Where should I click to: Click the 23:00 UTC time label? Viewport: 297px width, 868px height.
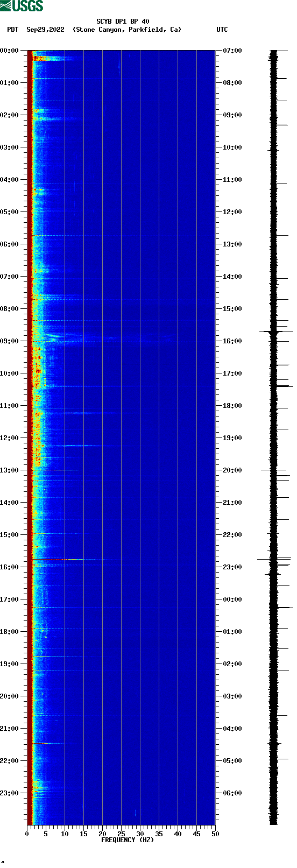click(x=232, y=567)
